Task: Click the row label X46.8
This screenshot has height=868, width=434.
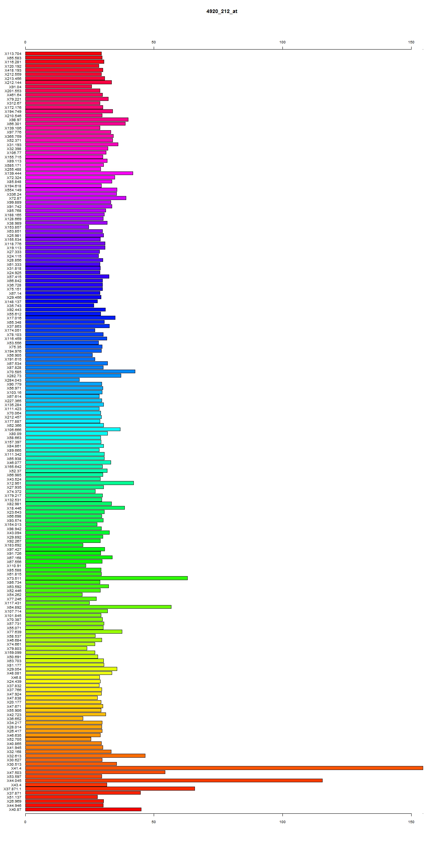Action: [x=16, y=677]
